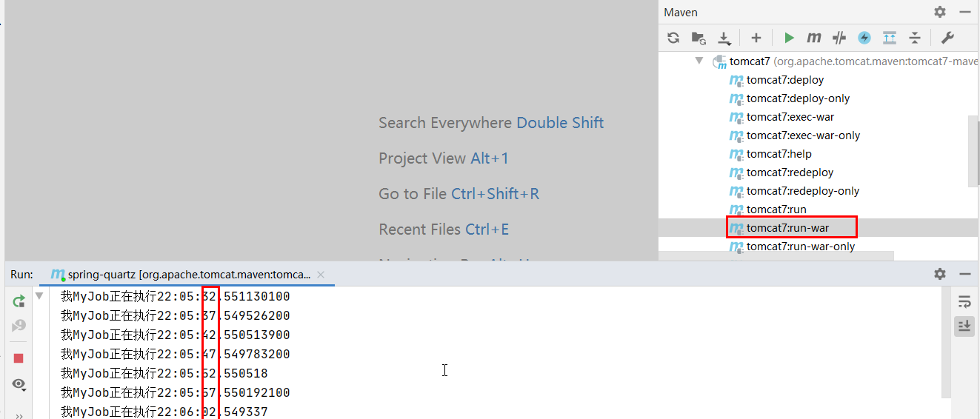Screen dimensions: 980x419
Task: Click the Maven panel title label
Action: tap(681, 13)
